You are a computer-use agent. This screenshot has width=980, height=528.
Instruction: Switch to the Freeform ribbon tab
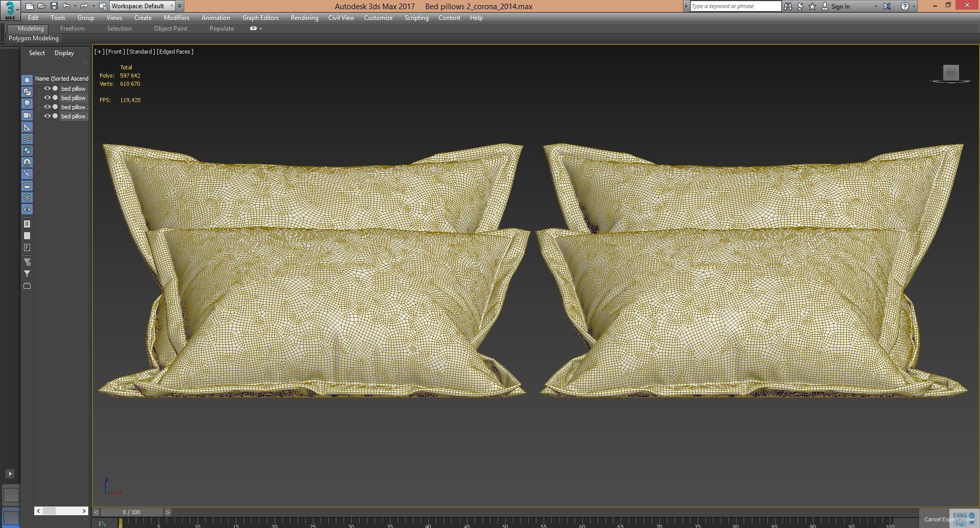(x=72, y=29)
